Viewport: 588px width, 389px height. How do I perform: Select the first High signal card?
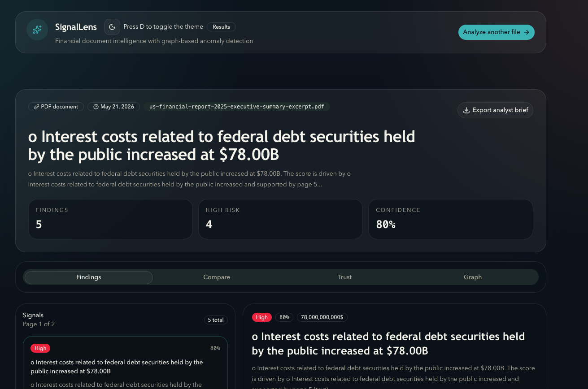pos(125,363)
